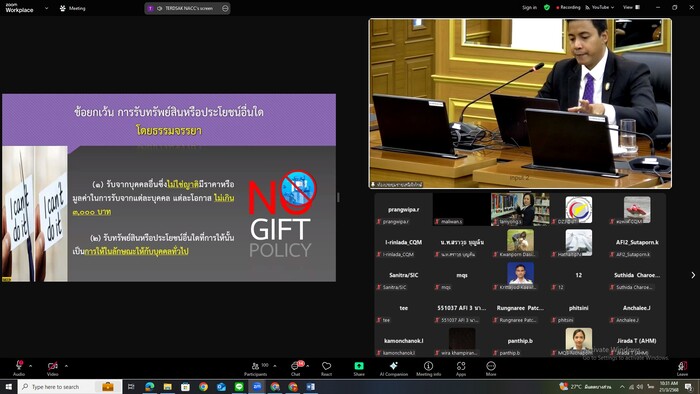Click the Sign in link
This screenshot has height=394, width=700.
click(529, 8)
